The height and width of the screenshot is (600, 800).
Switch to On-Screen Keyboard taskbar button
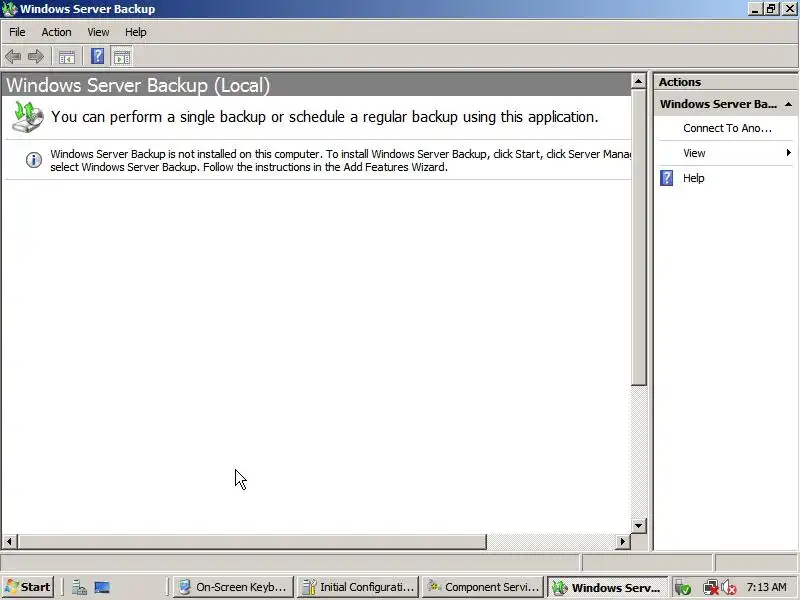click(234, 587)
